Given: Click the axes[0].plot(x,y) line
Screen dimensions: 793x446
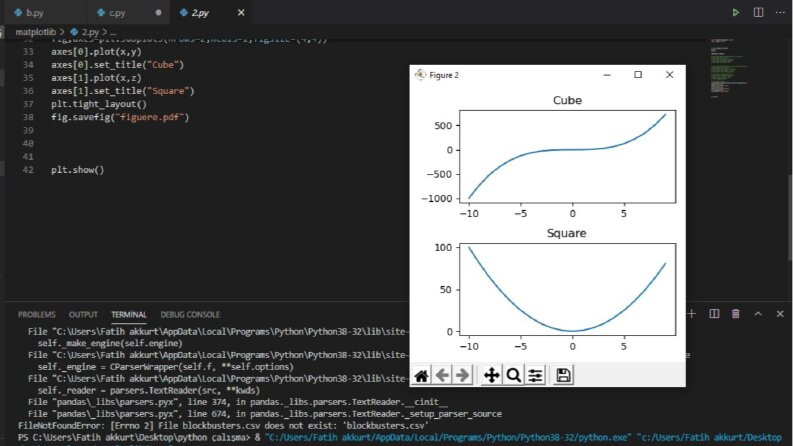Looking at the screenshot, I should [x=96, y=52].
